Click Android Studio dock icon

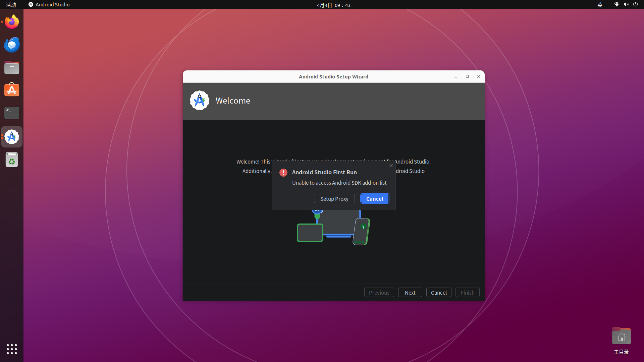pyautogui.click(x=12, y=137)
